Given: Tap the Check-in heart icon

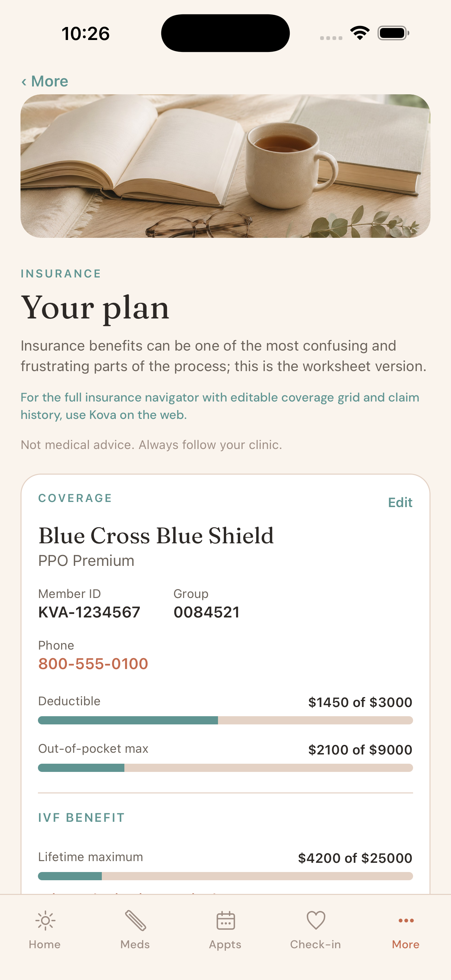Looking at the screenshot, I should (x=316, y=921).
